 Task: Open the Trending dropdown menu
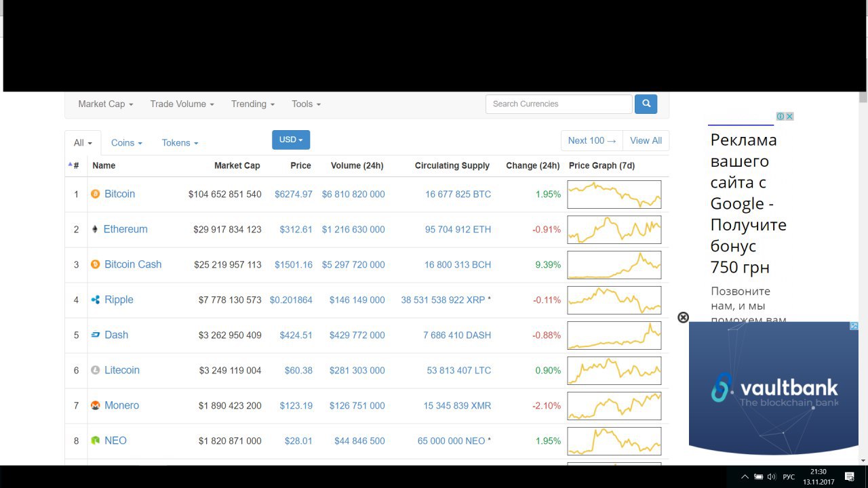click(x=252, y=104)
